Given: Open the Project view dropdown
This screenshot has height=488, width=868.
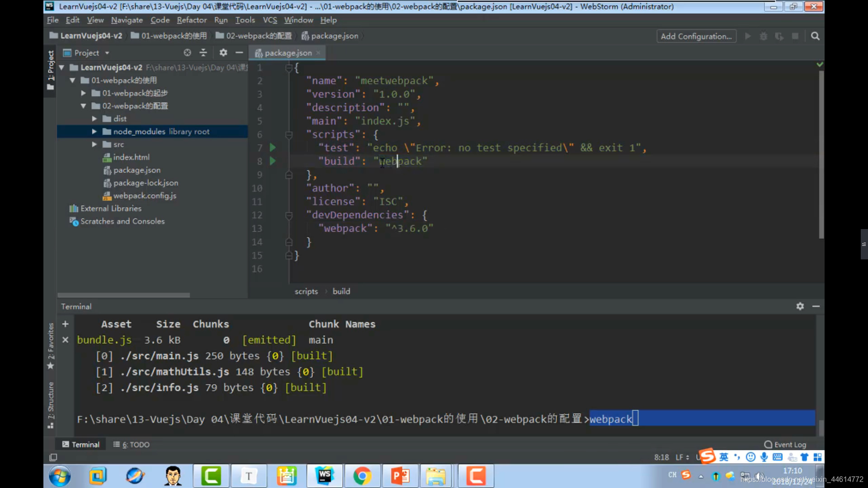Looking at the screenshot, I should 87,53.
